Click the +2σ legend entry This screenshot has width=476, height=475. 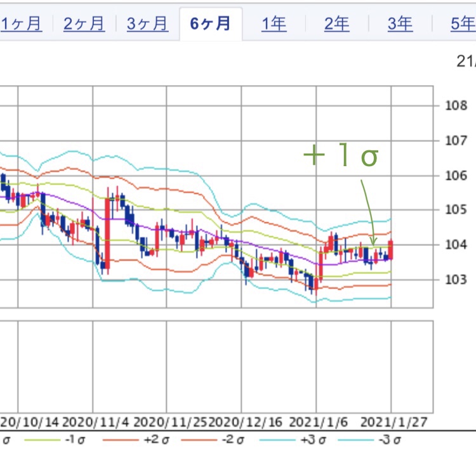tap(136, 439)
